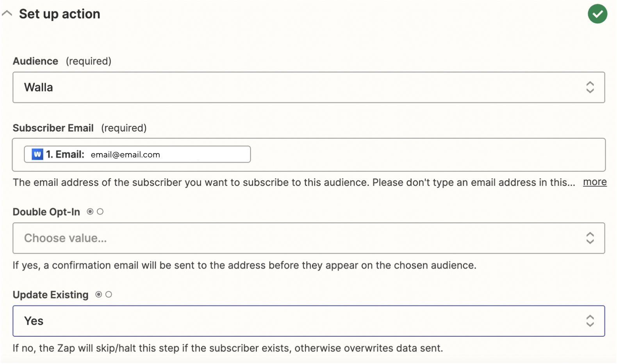Click the Update Existing field label

(x=51, y=295)
